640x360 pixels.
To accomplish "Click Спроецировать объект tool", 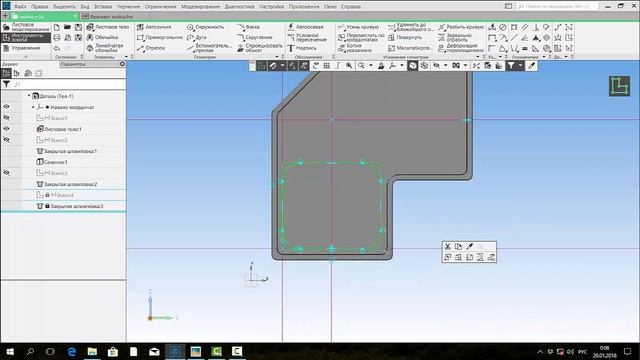I will coord(260,48).
